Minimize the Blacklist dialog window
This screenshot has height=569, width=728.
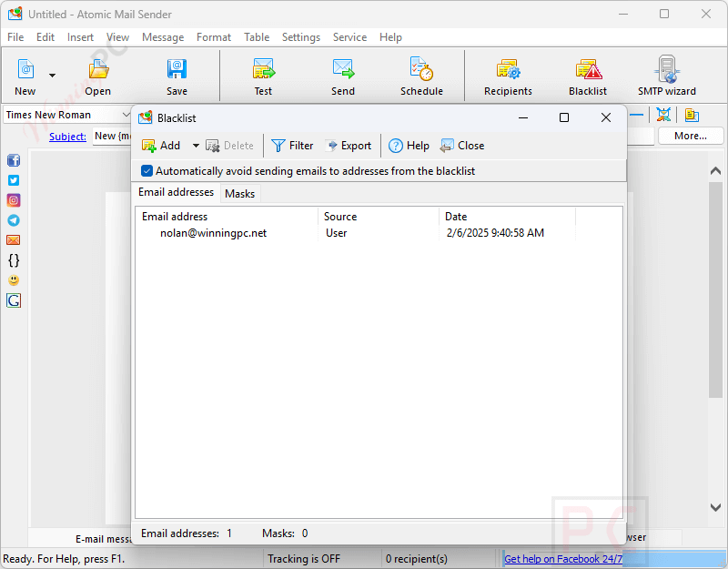pos(523,118)
